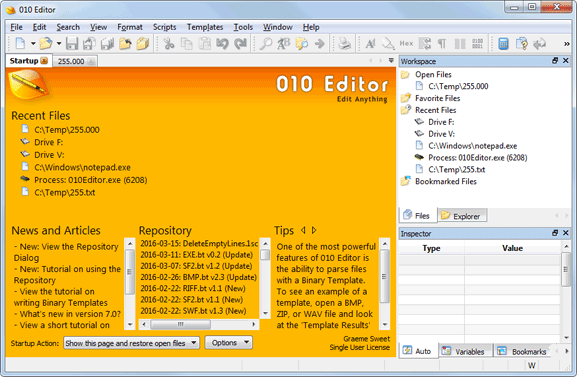This screenshot has width=577, height=377.
Task: Click the Cut scissors icon
Action: click(169, 43)
